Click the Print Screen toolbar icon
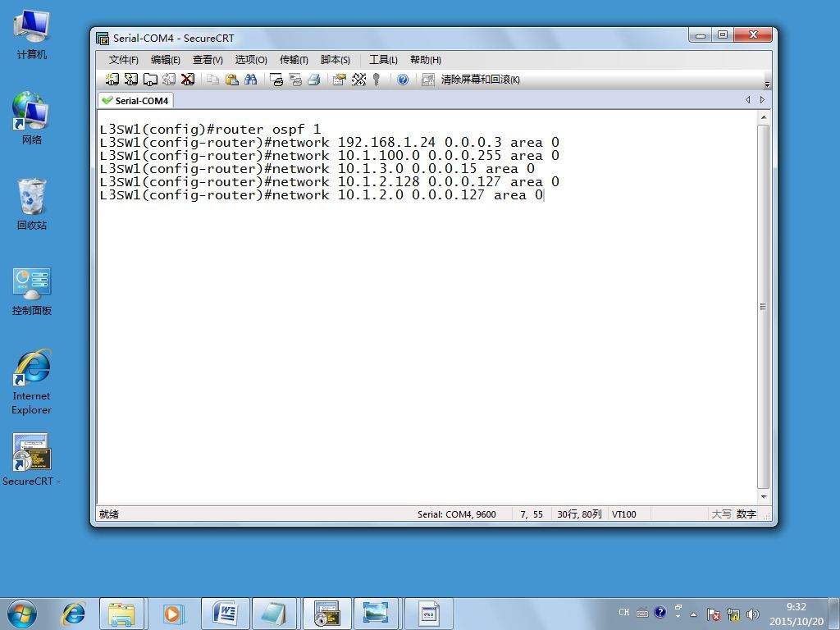The image size is (840, 630). 276,80
